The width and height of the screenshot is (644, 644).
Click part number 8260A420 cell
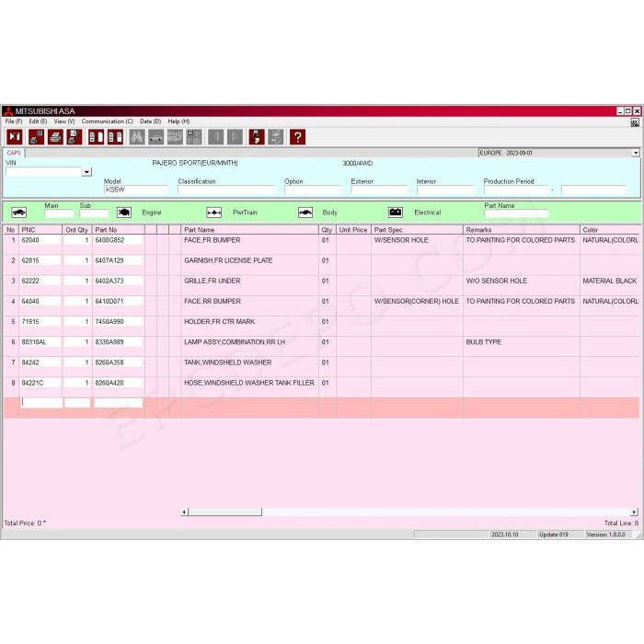(119, 383)
